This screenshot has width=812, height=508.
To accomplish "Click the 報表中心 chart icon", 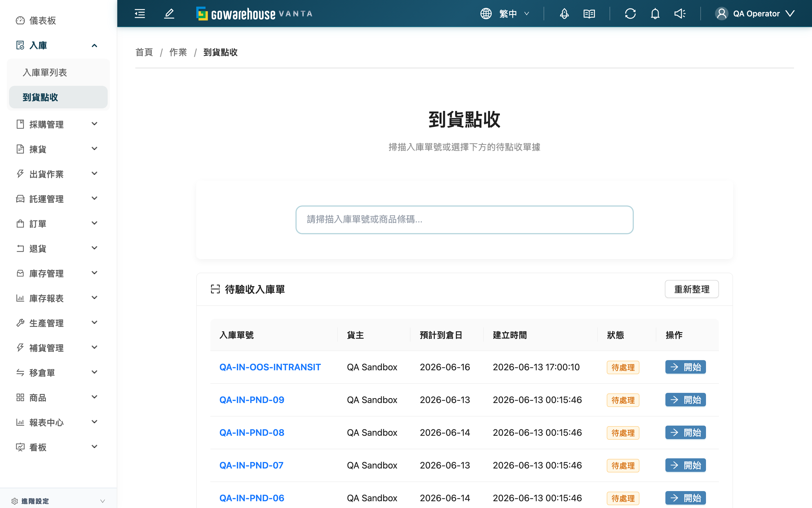I will [x=20, y=422].
